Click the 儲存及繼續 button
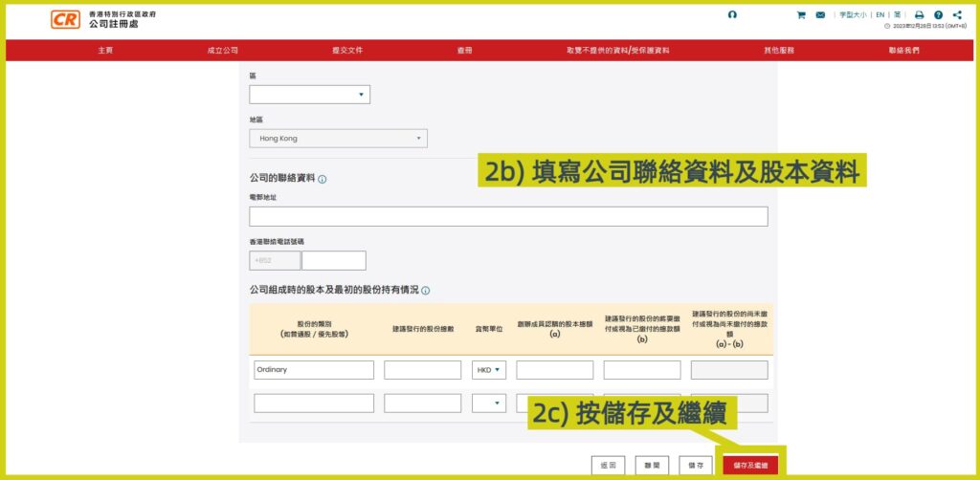The height and width of the screenshot is (480, 980). (x=750, y=465)
